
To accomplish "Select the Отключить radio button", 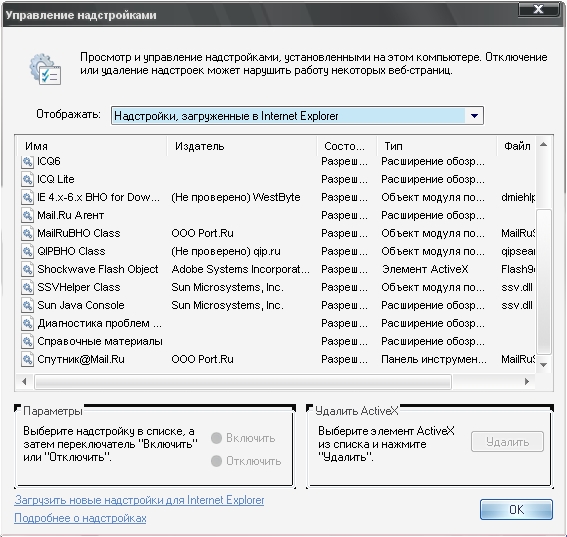I will [x=216, y=461].
